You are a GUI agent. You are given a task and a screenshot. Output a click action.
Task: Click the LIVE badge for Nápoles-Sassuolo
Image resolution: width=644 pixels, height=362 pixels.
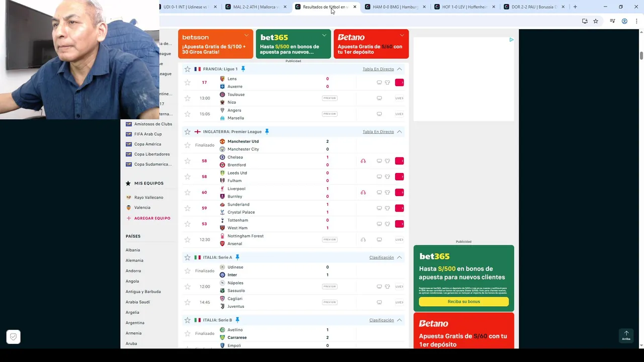399,287
